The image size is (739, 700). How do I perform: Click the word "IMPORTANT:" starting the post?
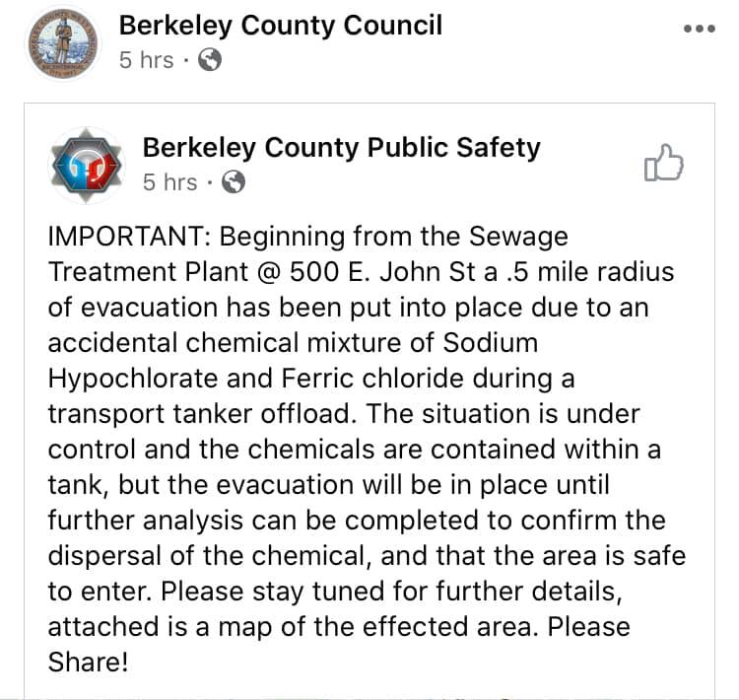[128, 238]
